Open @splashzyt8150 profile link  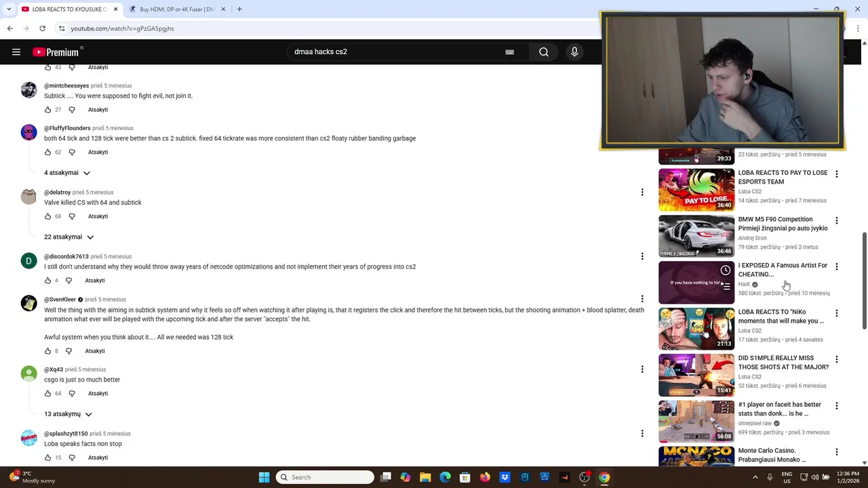pyautogui.click(x=66, y=434)
